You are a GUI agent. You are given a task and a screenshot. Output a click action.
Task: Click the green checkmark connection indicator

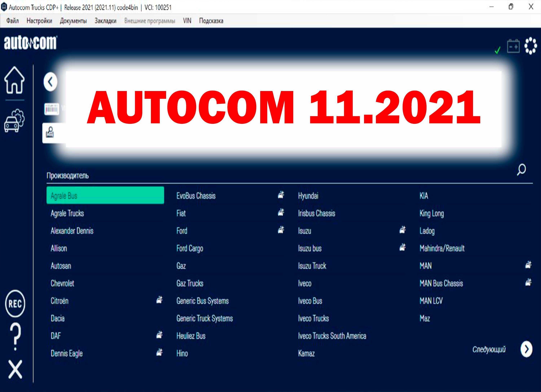[x=498, y=50]
